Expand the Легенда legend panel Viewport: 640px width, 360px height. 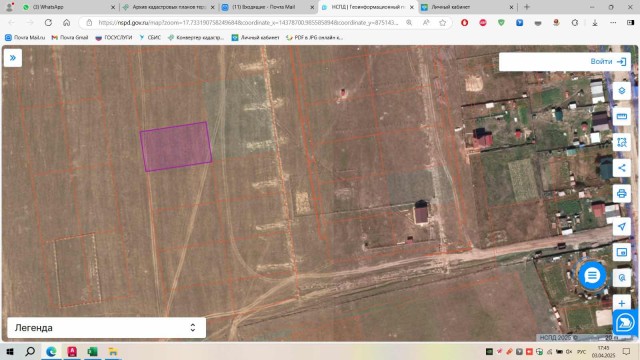pos(106,328)
